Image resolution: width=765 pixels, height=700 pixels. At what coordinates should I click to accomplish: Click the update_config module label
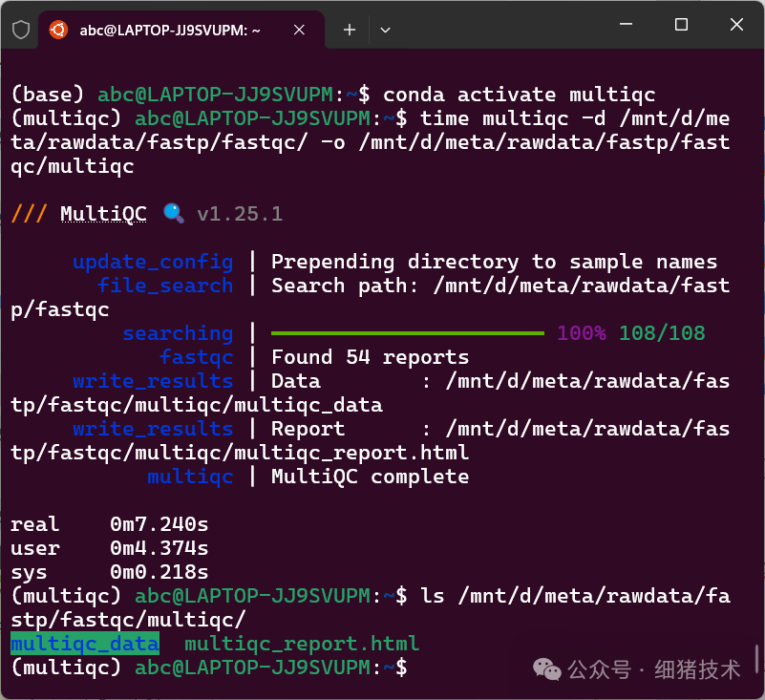(153, 261)
